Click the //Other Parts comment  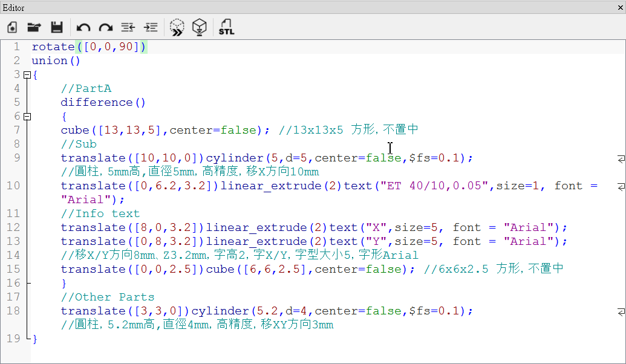[x=108, y=297]
